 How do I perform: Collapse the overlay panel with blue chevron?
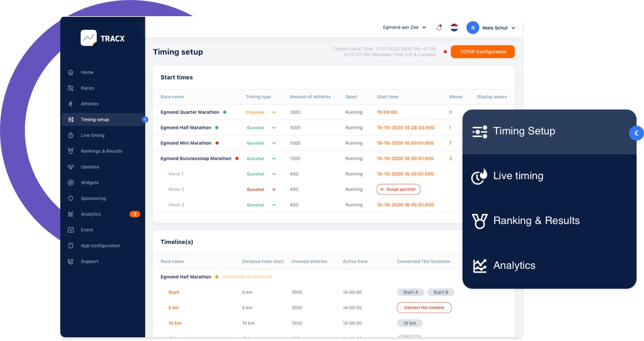(x=636, y=133)
